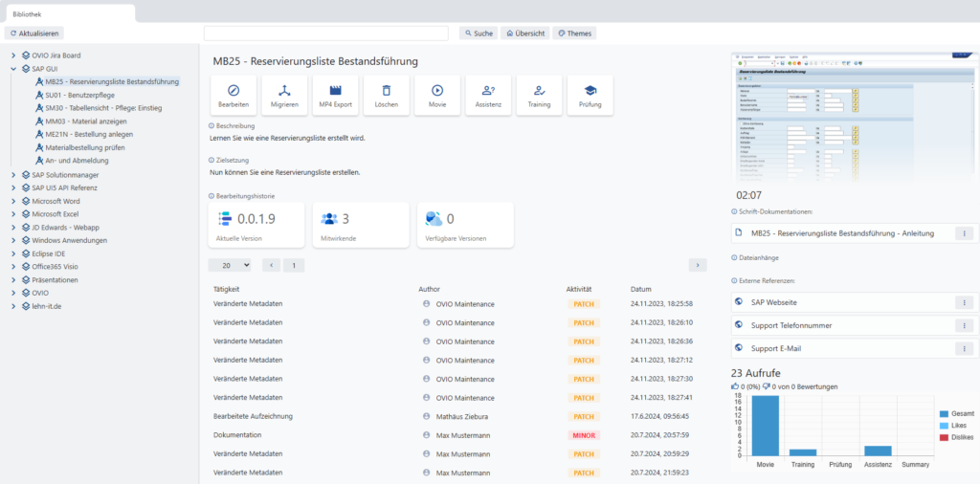Click info icon beside Dateianhänge
The width and height of the screenshot is (980, 484).
734,257
